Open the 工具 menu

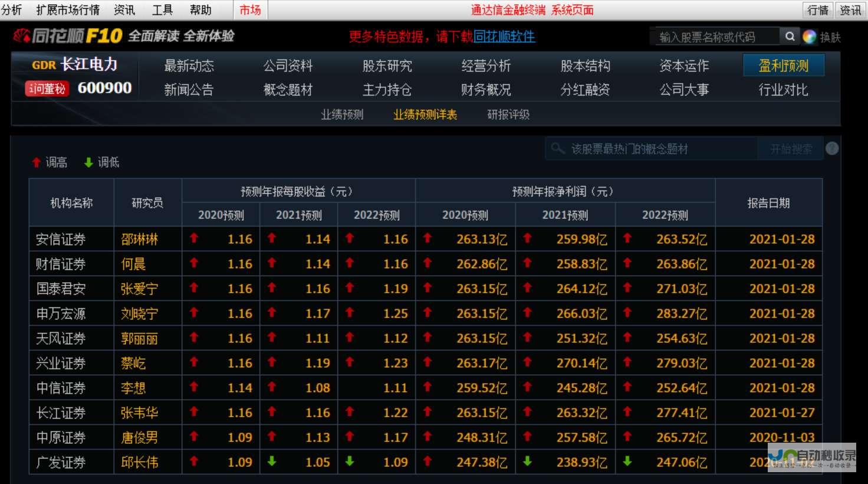point(162,10)
